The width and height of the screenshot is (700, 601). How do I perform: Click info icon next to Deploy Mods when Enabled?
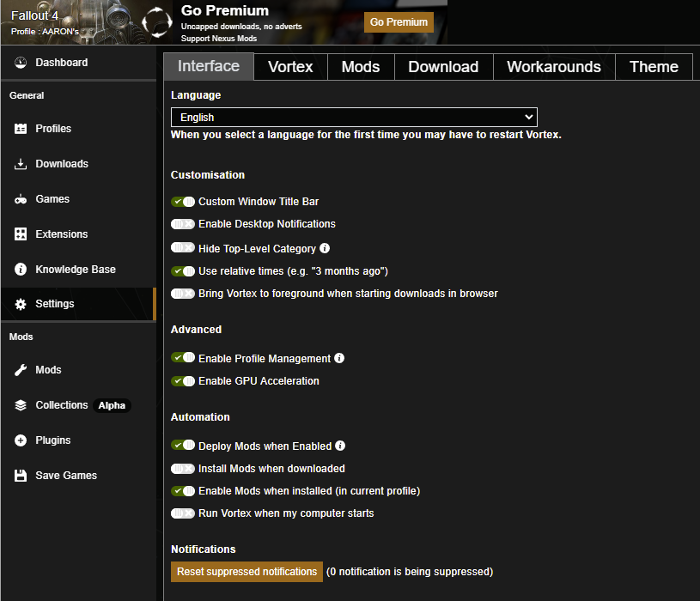340,446
